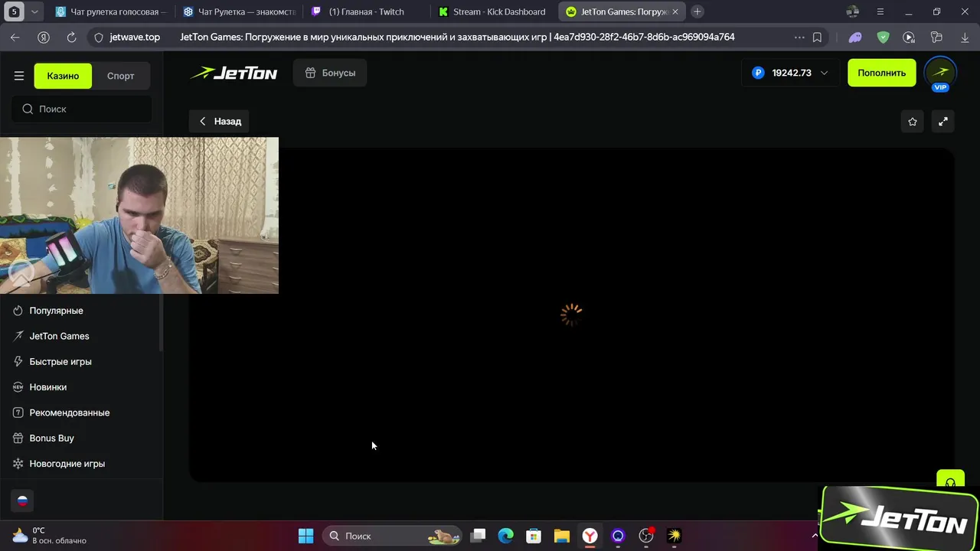This screenshot has width=980, height=551.
Task: Switch to Чат Рулетка — знакомства browser tab
Action: (239, 11)
